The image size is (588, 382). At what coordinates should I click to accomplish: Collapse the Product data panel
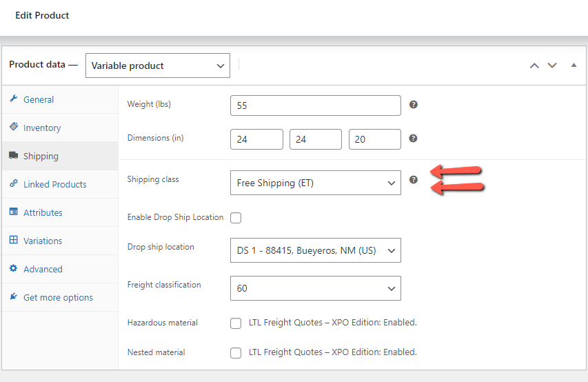[x=574, y=66]
